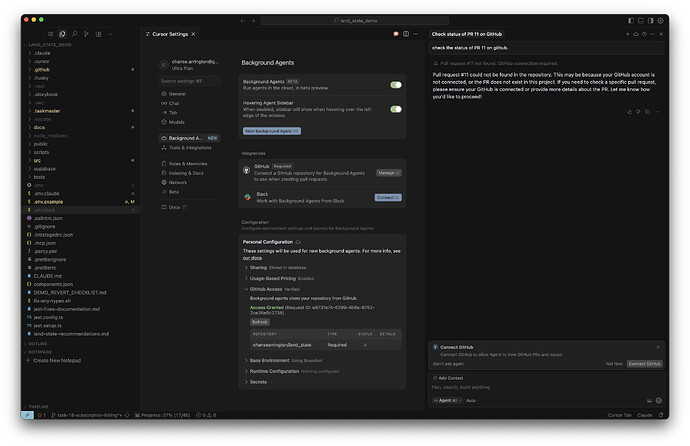Start a new chat with the plus icon
This screenshot has height=446, width=690.
click(x=628, y=34)
